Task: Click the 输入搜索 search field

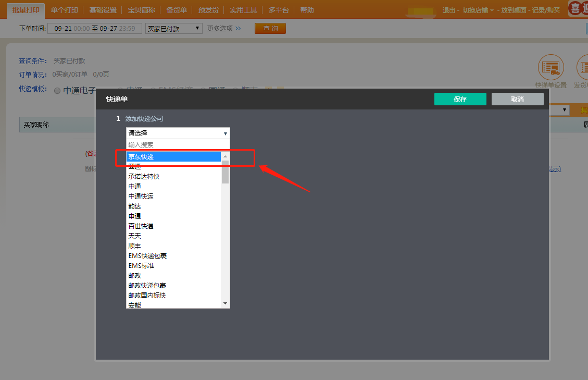Action: tap(178, 145)
